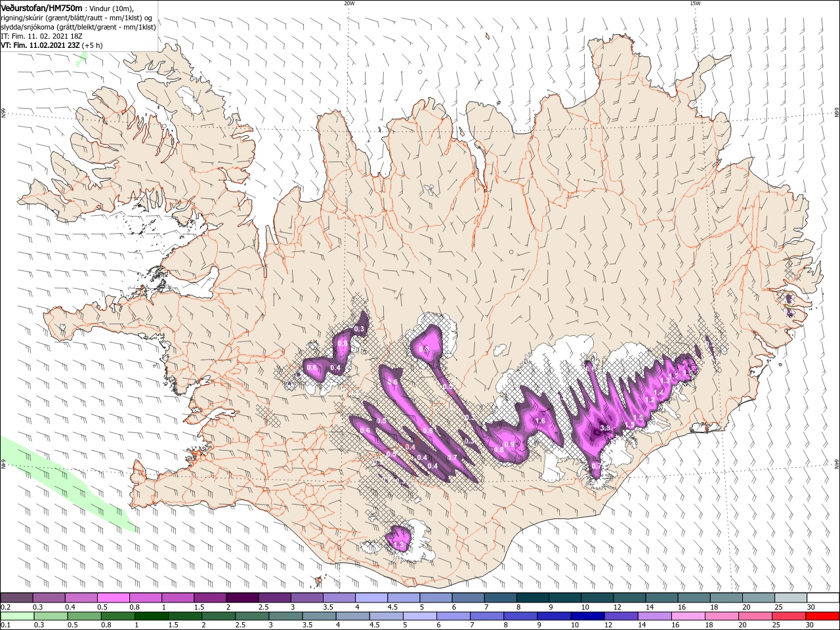
Task: Select the 16 mm light pink rain swatch
Action: (689, 616)
